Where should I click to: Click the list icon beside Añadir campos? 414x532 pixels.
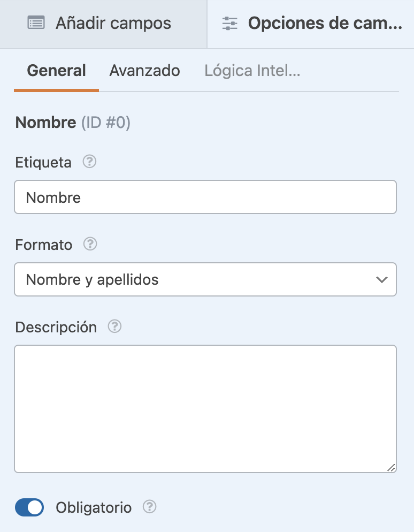pyautogui.click(x=36, y=24)
